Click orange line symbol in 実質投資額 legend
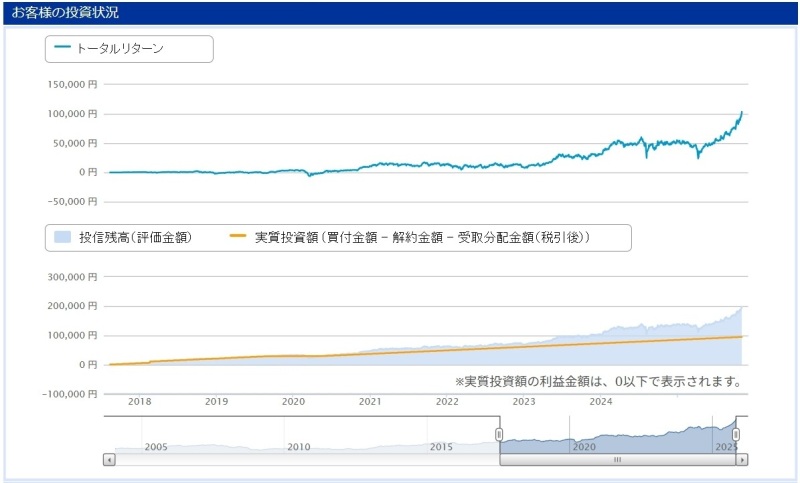 point(237,237)
